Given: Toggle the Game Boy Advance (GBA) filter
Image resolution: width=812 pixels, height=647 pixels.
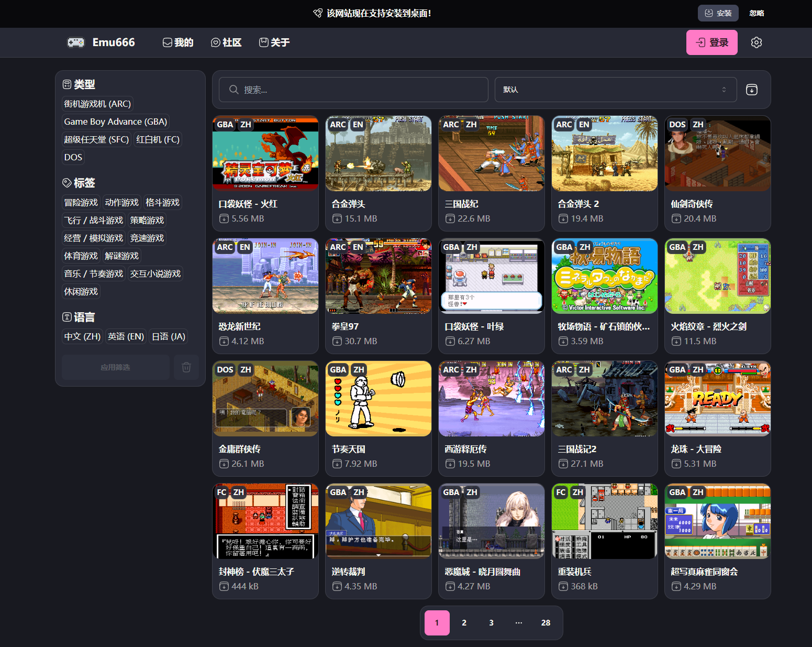Looking at the screenshot, I should point(115,122).
